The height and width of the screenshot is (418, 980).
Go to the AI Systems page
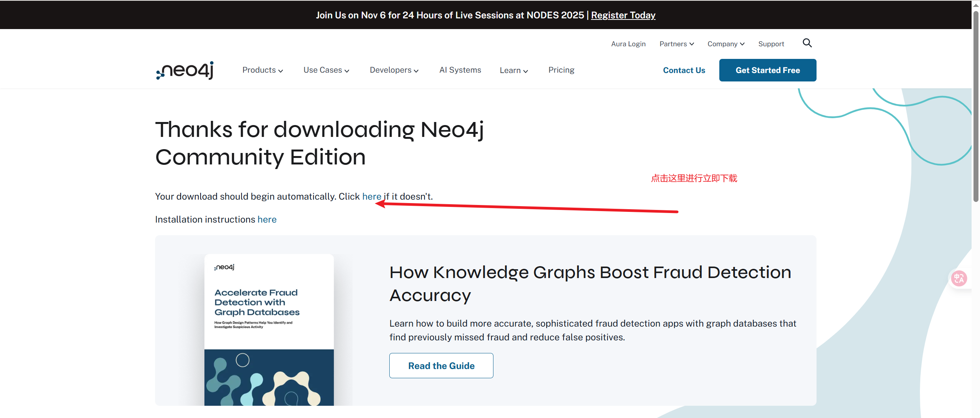(460, 70)
